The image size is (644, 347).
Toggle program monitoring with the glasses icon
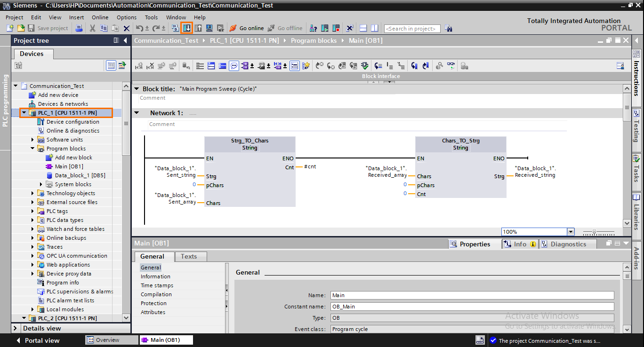[x=451, y=66]
